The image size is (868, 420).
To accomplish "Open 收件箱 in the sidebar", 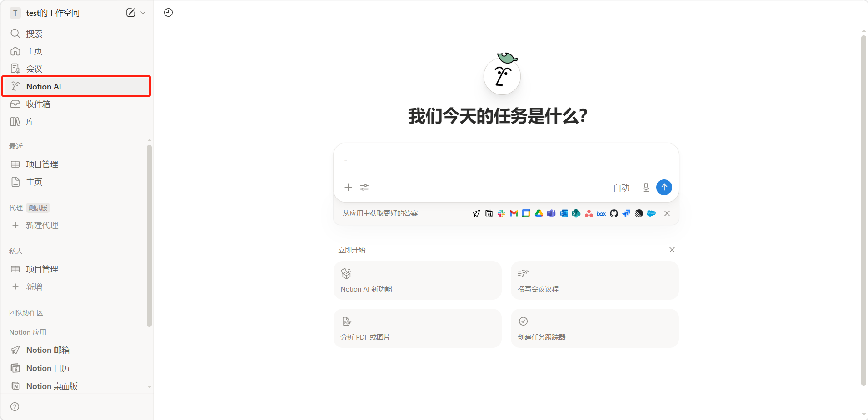I will (38, 104).
